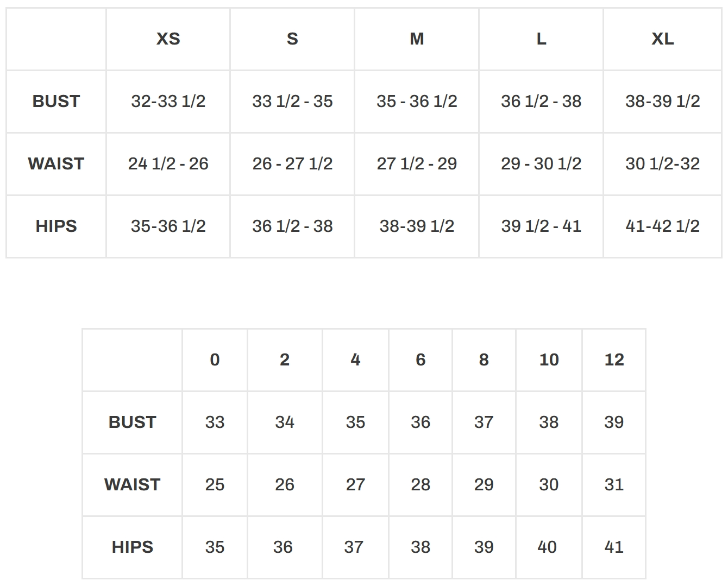
Task: Select the XL size header
Action: 662,39
